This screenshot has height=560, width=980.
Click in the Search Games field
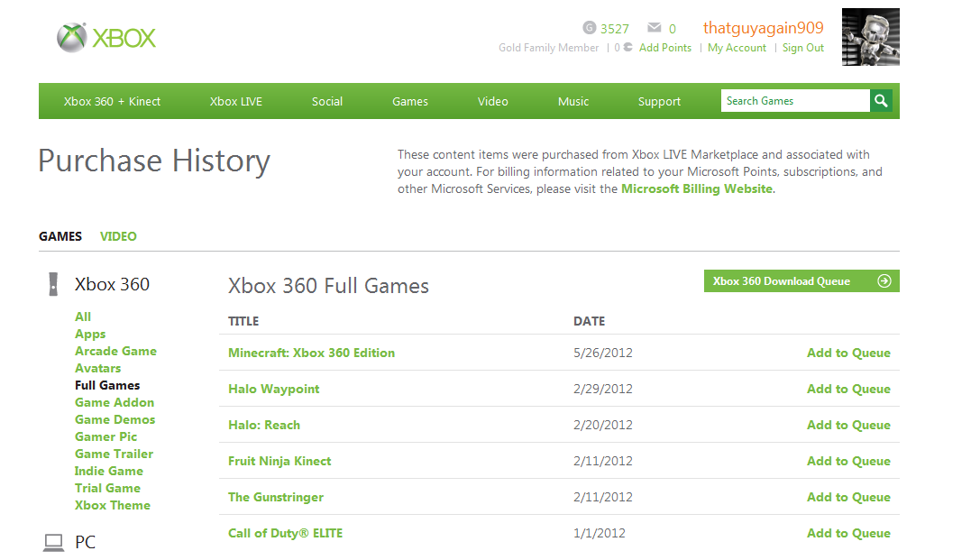tap(795, 101)
